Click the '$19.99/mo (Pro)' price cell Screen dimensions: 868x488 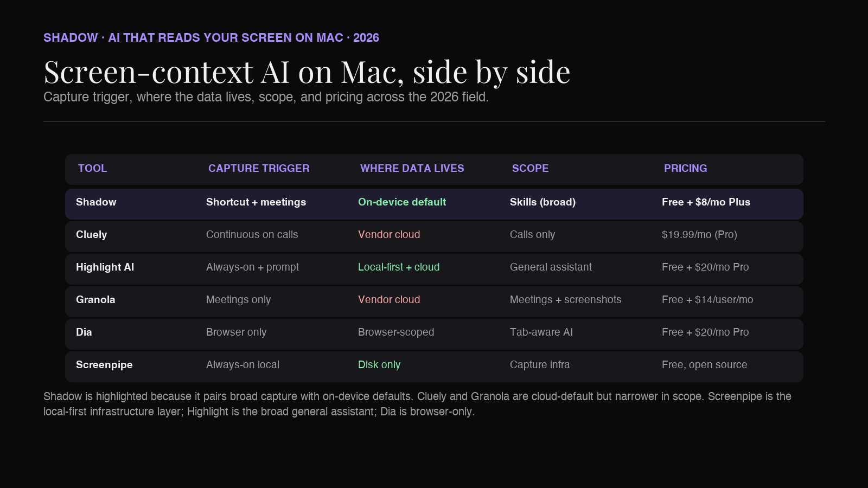699,235
